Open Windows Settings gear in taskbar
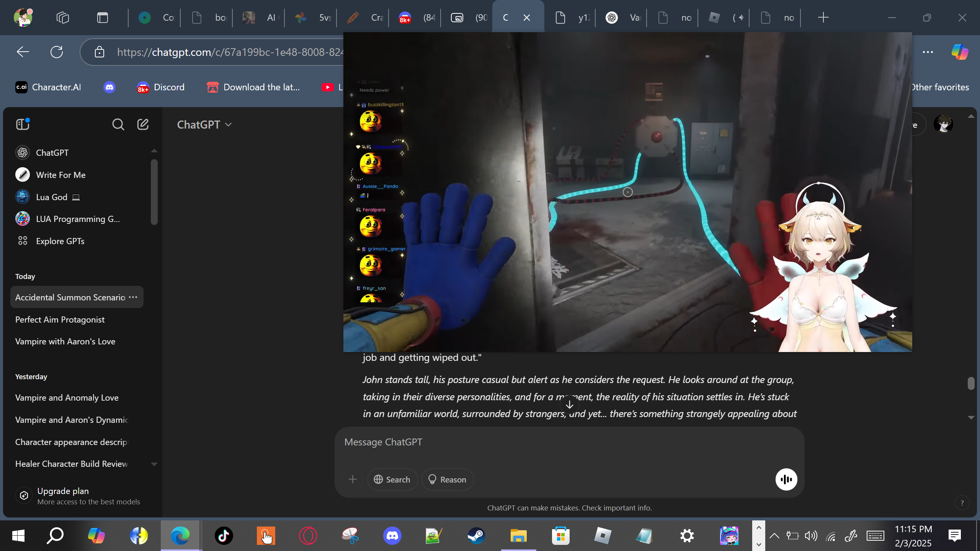Screen dimensions: 980x551 click(x=687, y=535)
